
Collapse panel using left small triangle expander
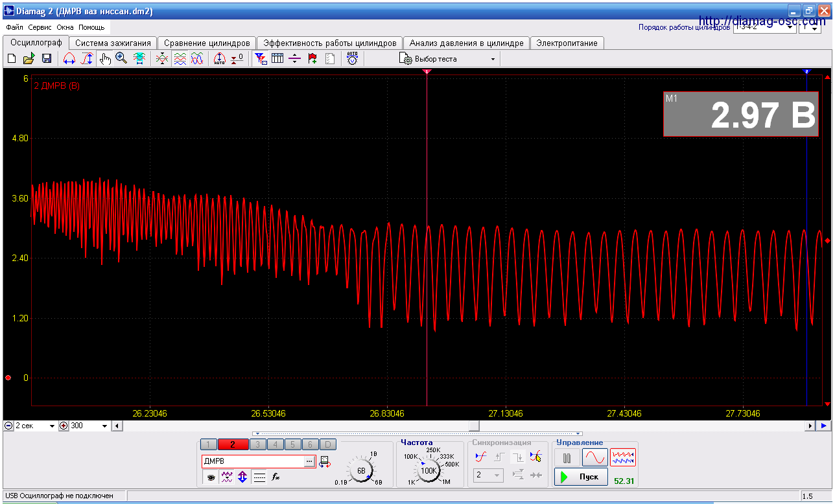[257, 434]
